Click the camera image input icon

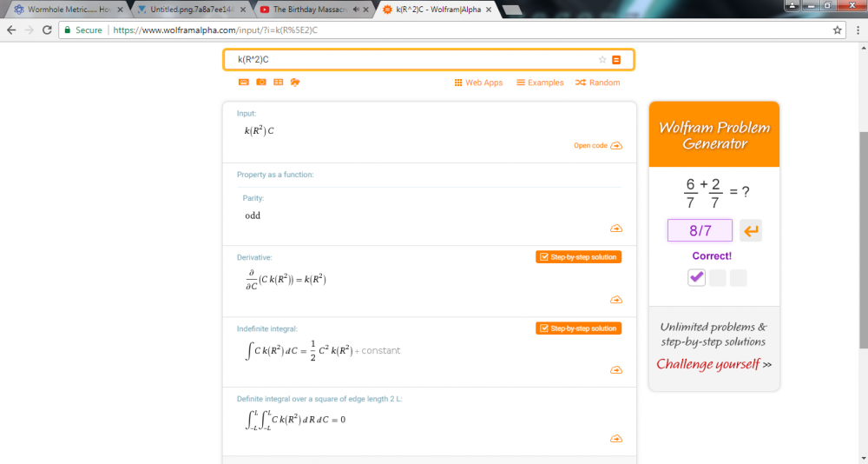point(260,83)
